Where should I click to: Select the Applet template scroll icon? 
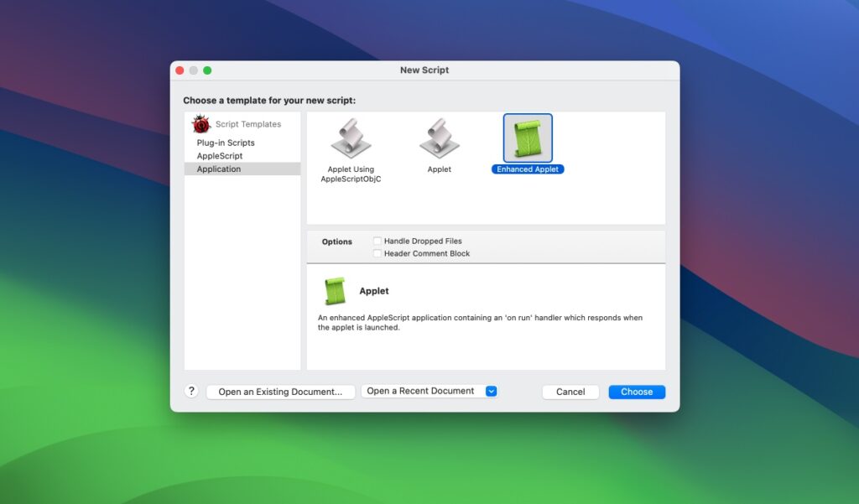pos(439,141)
